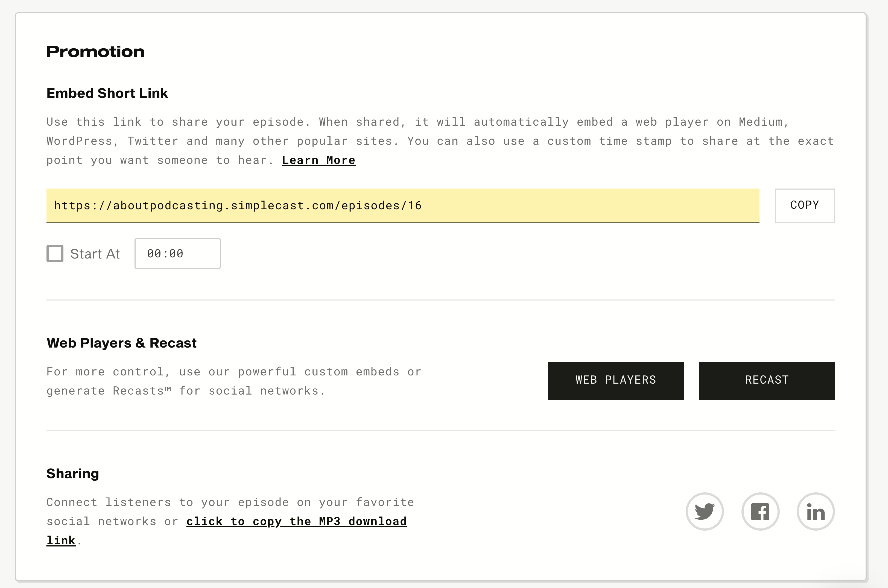
Task: Click the 'Connect listeners to your episode' text
Action: 230,502
